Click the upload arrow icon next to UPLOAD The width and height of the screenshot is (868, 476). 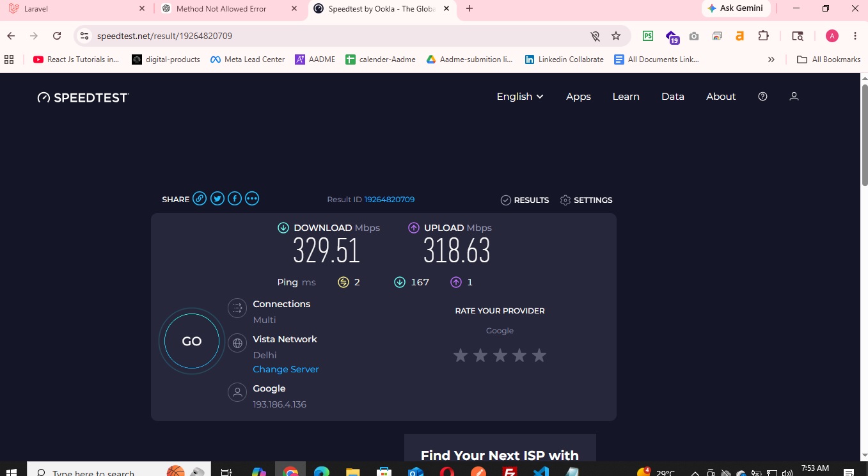tap(414, 228)
